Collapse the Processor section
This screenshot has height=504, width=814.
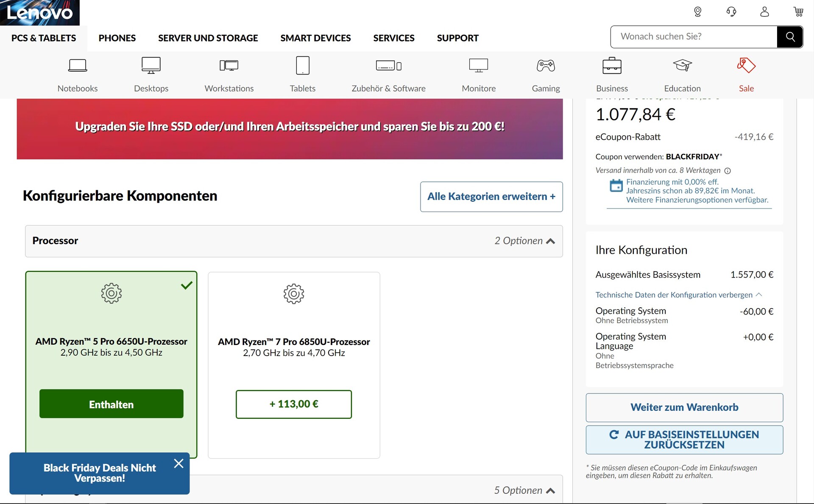550,241
